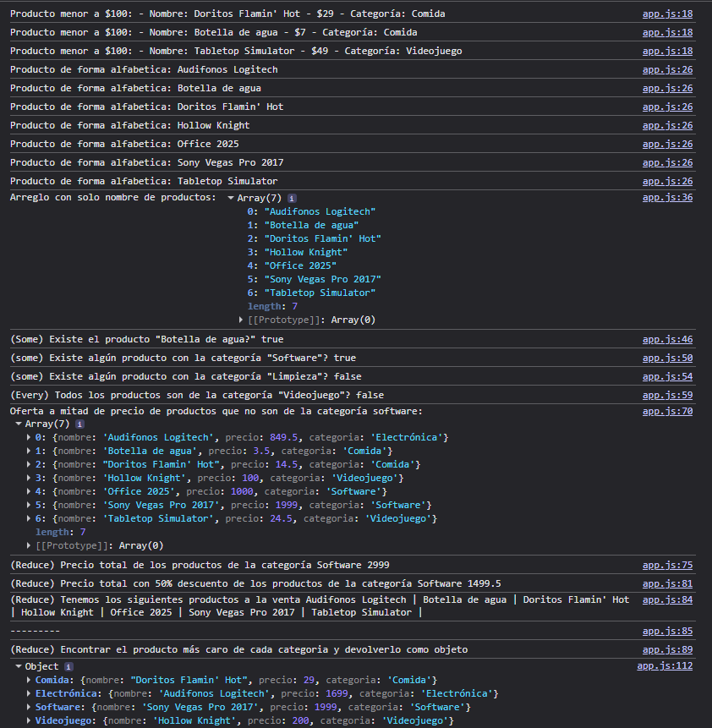This screenshot has height=728, width=712.
Task: Expand the Comida property of Object
Action: (x=29, y=680)
